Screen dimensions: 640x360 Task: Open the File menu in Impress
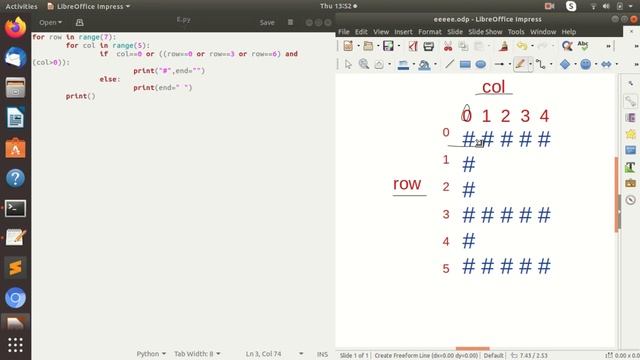344,32
